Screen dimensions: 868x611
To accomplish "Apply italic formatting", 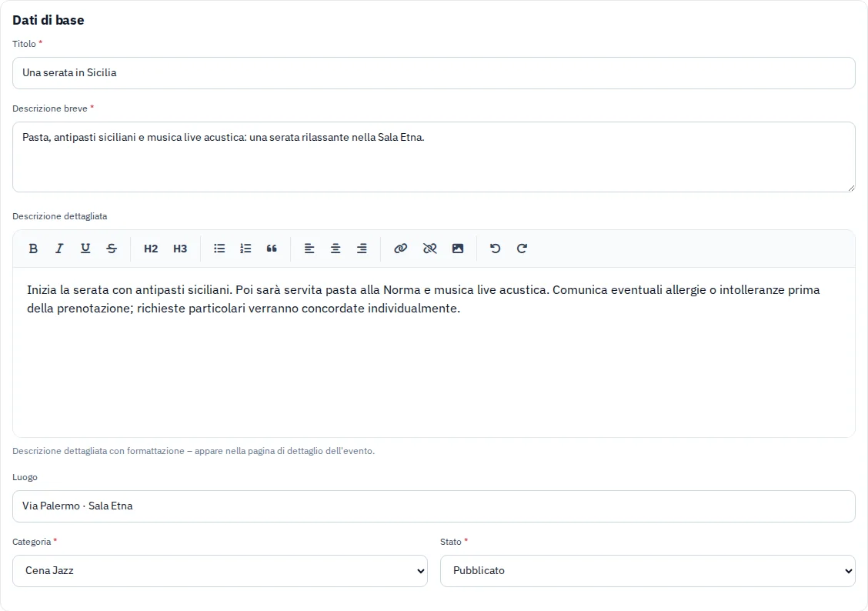I will [59, 249].
